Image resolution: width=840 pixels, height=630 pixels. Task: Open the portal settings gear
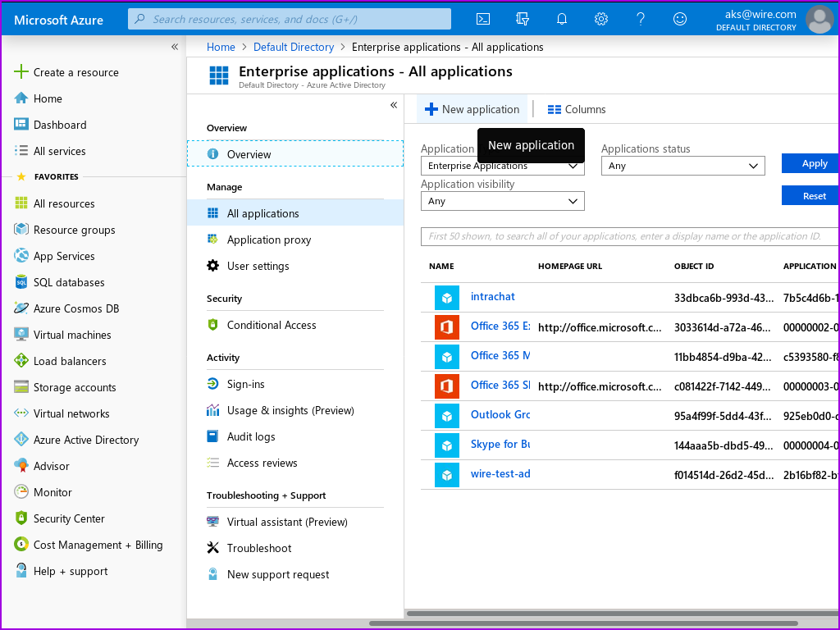click(601, 20)
